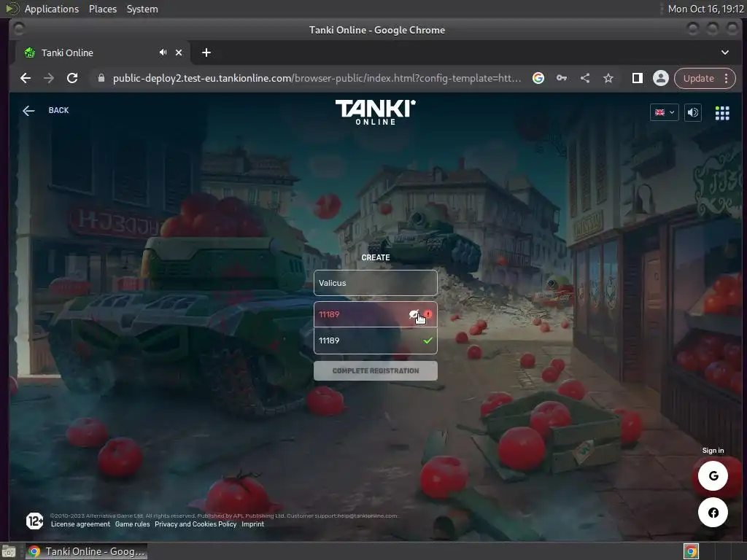
Task: Open Chrome profile avatar menu
Action: [661, 78]
